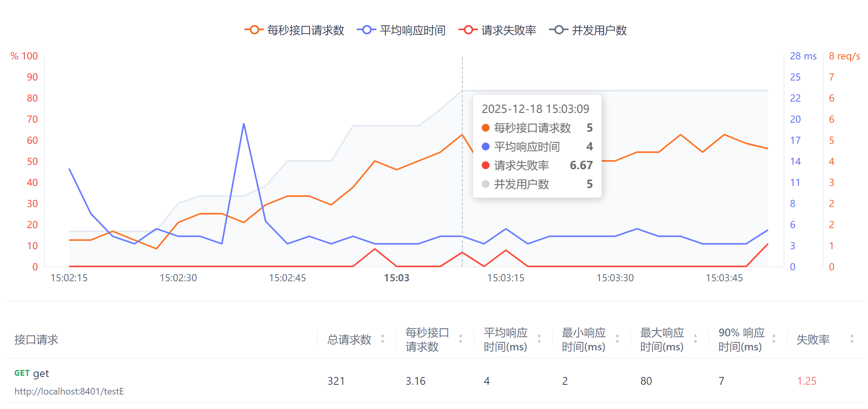Hide the 平均响应时间 series via legend

[x=401, y=30]
